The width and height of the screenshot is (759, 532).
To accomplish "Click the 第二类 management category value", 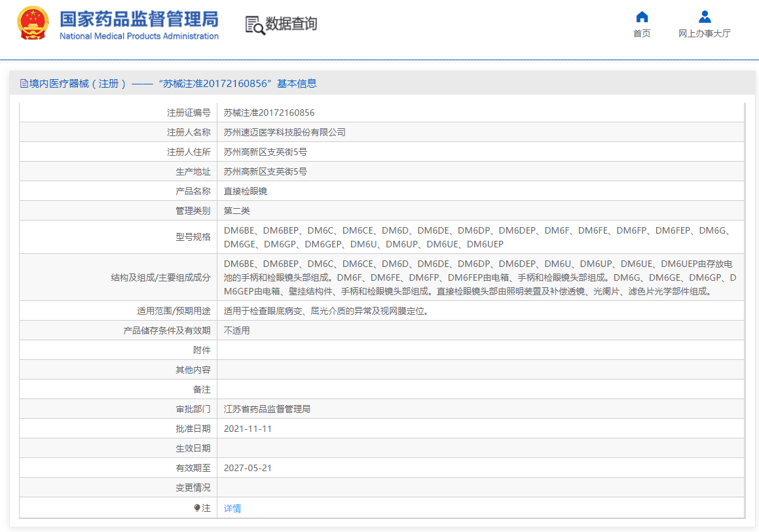I will [237, 211].
